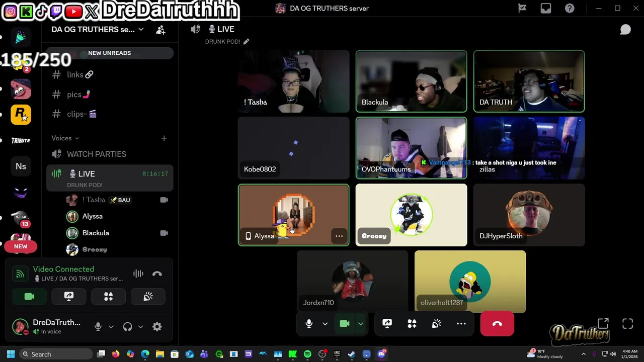Open soundboard from call controls bar
Viewport: 644px width, 362px height.
point(437,324)
